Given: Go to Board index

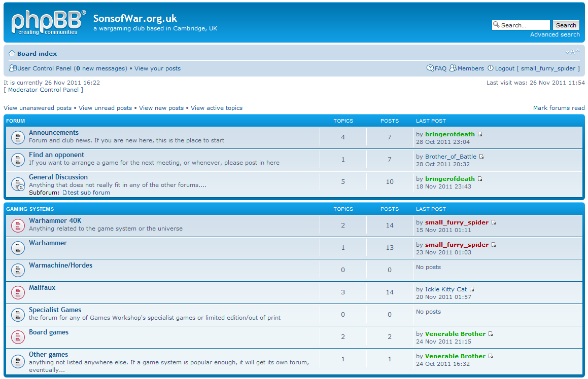Looking at the screenshot, I should pos(37,54).
